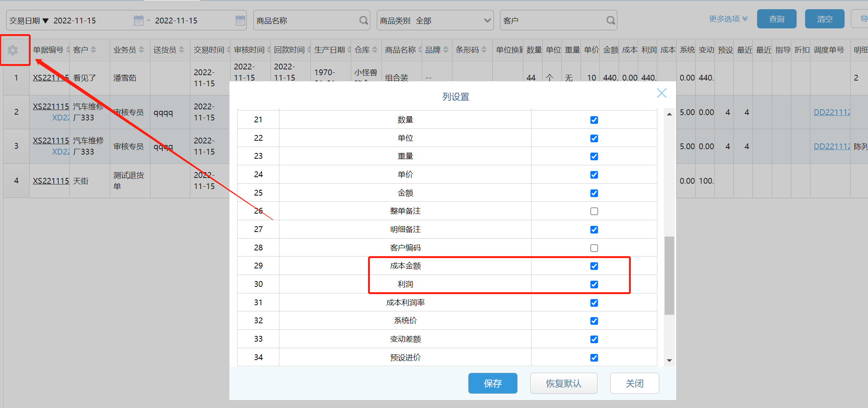Sort by 单据编号 column arrows
Screen dimensions: 868x408
pyautogui.click(x=68, y=50)
